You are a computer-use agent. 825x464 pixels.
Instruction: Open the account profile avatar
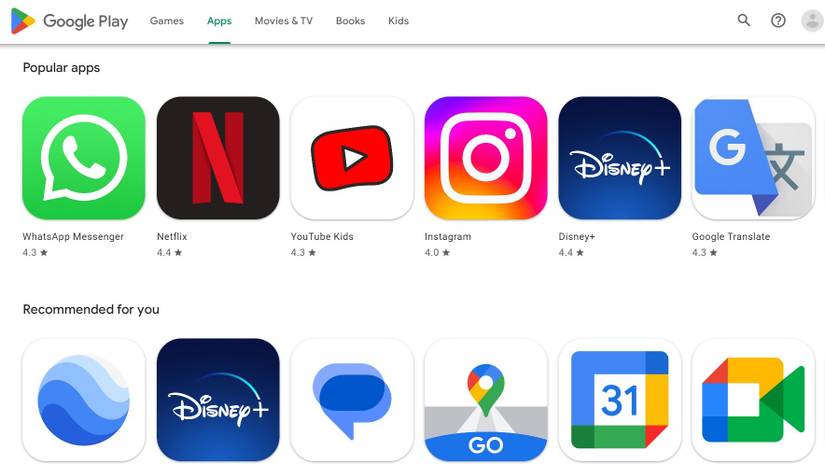(812, 21)
